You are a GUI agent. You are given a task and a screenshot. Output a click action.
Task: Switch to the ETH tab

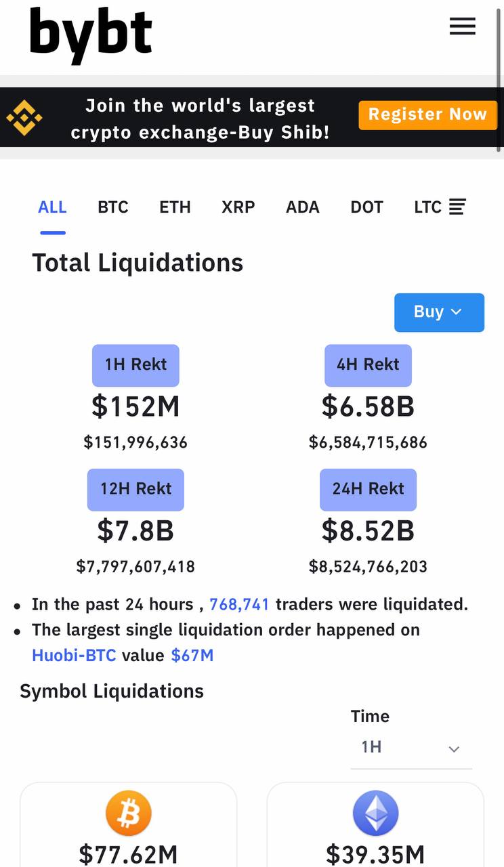(175, 207)
